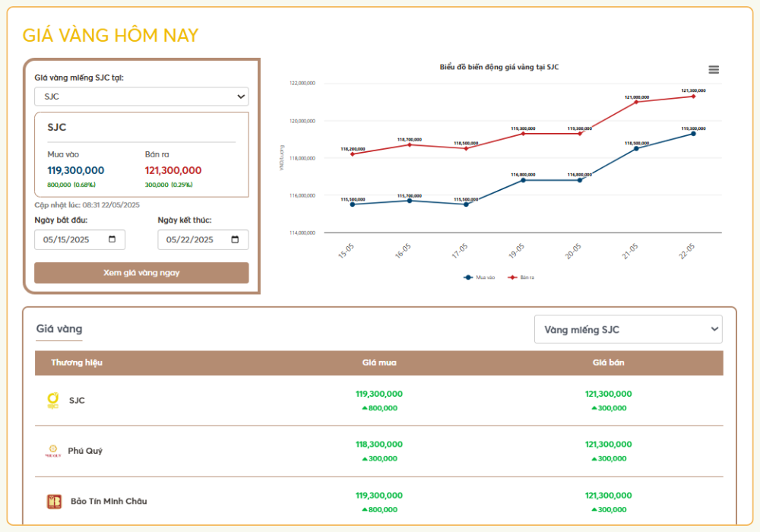Open the SJC location dropdown
Viewport: 760px width, 532px height.
[x=141, y=97]
